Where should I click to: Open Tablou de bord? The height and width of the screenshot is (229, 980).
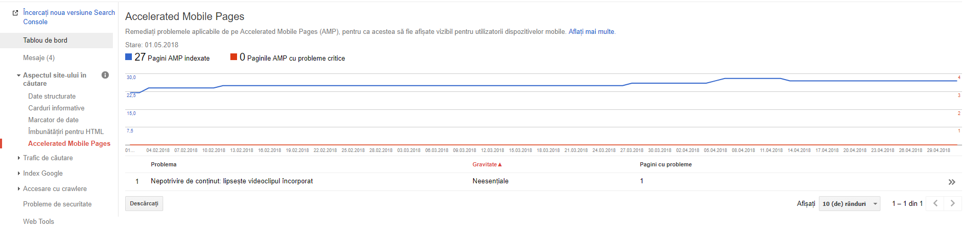45,41
